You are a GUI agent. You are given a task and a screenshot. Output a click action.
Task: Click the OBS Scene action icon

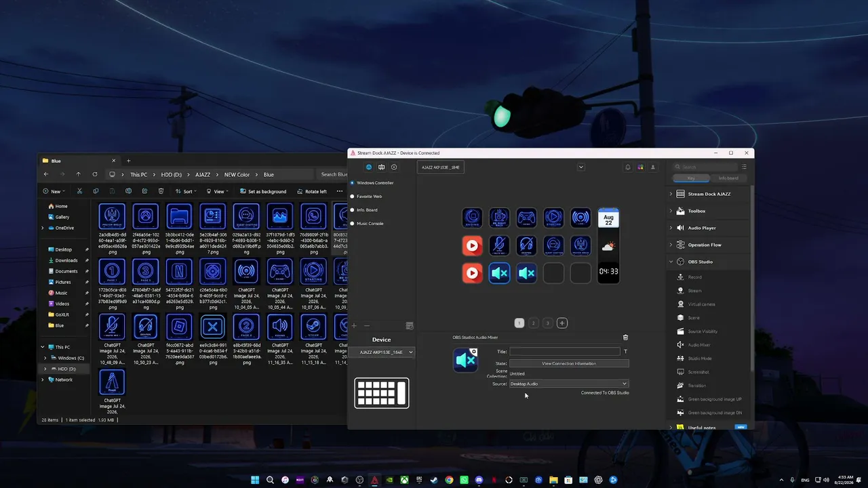(x=680, y=318)
